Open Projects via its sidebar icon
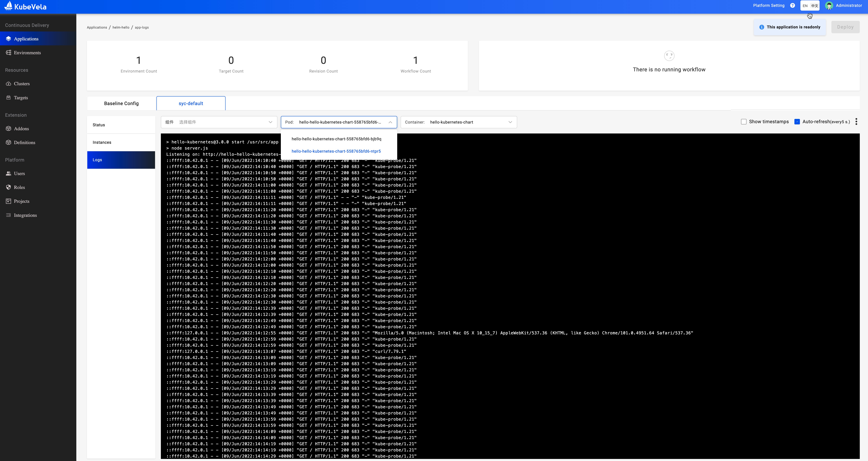Screen dimensions: 868x461 8,201
